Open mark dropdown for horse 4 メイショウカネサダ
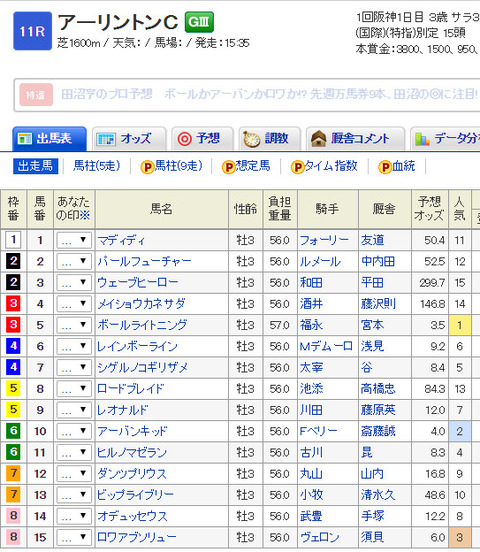Screen dimensions: 480x552 coord(74,304)
